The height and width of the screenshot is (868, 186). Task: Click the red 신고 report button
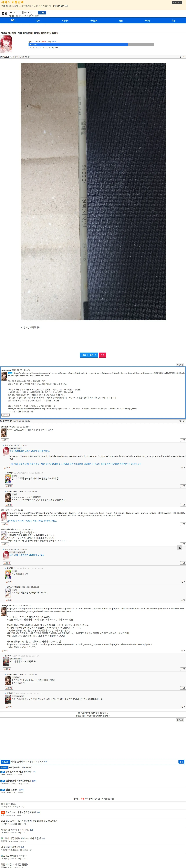coord(103,355)
